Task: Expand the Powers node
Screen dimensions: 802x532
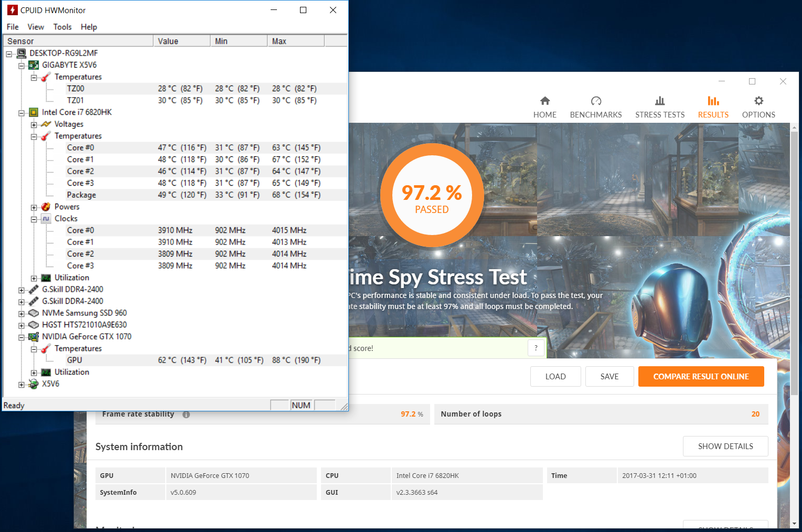Action: click(x=34, y=208)
